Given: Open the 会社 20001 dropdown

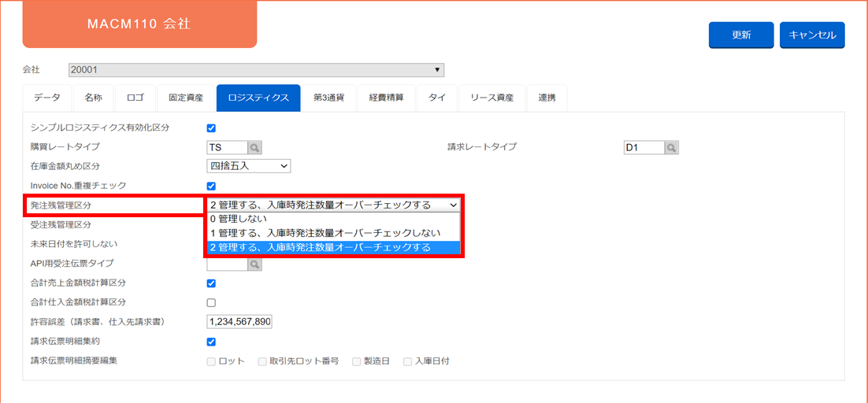Looking at the screenshot, I should [x=256, y=70].
